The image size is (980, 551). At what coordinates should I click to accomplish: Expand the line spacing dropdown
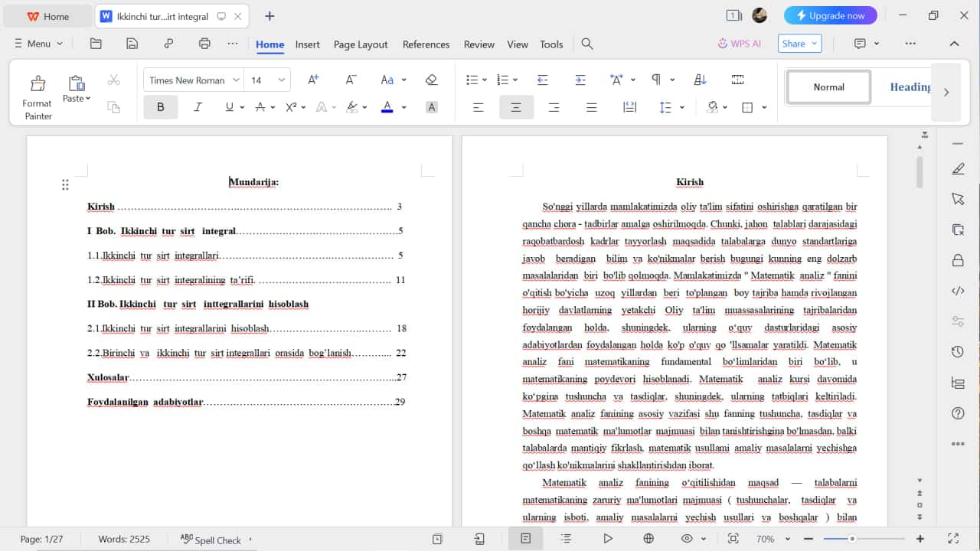(x=681, y=107)
